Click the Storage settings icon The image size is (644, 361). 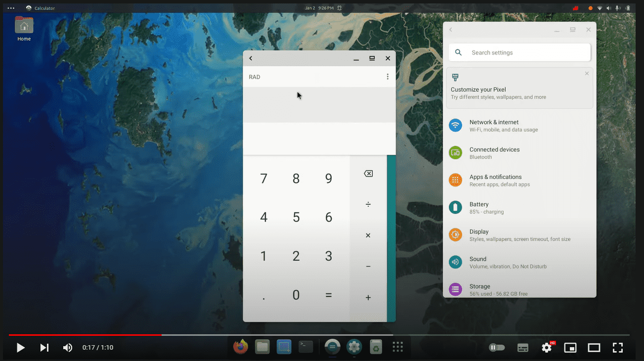tap(455, 289)
